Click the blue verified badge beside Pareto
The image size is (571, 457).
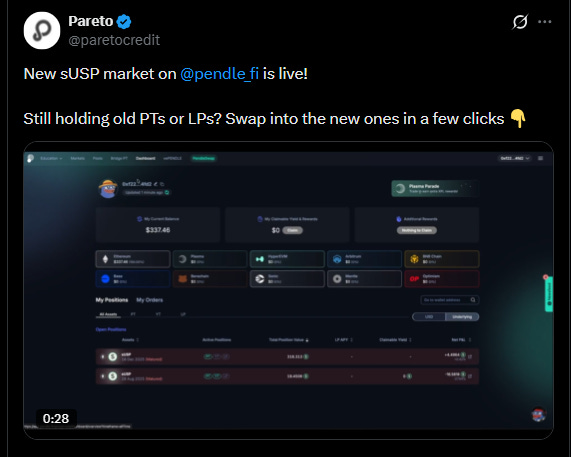(x=124, y=21)
